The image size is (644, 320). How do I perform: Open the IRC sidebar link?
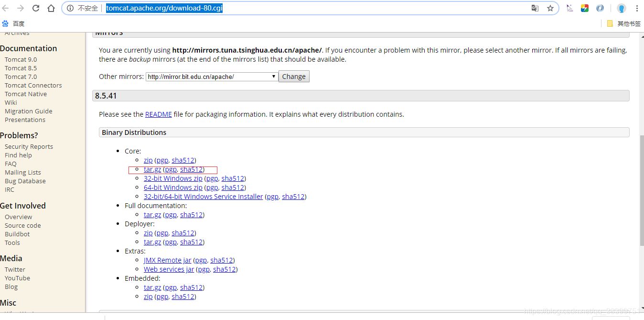[10, 189]
